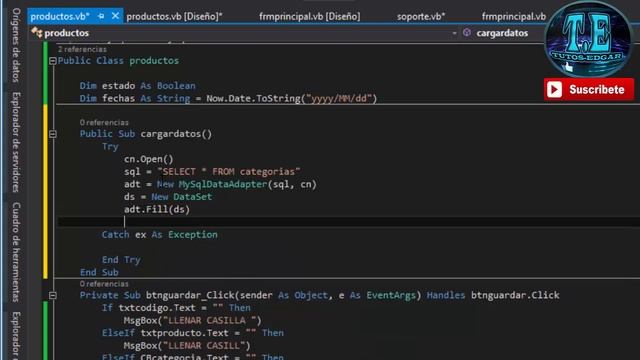
Task: Collapse the Public Class productos block
Action: [53, 61]
